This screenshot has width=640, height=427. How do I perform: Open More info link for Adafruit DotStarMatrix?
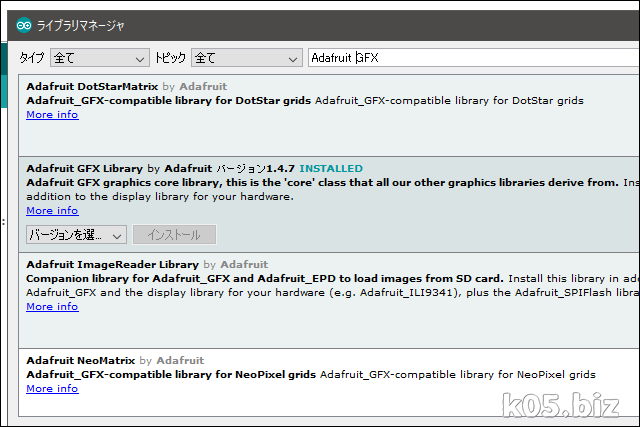(52, 115)
